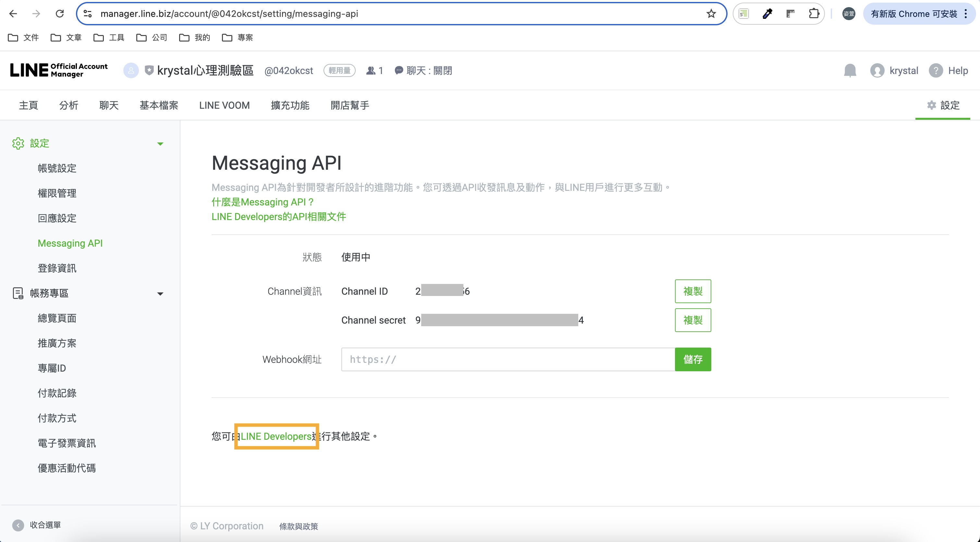This screenshot has height=542, width=980.
Task: Open Help with the question mark icon
Action: coord(936,71)
